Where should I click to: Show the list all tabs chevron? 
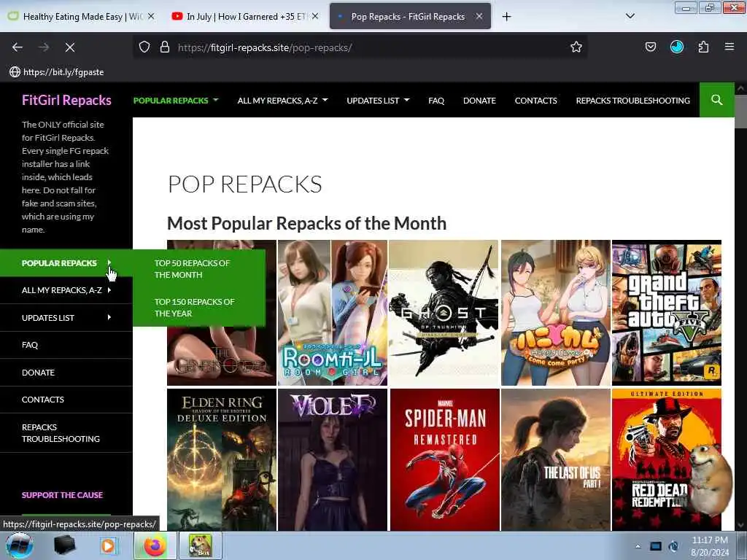[630, 16]
